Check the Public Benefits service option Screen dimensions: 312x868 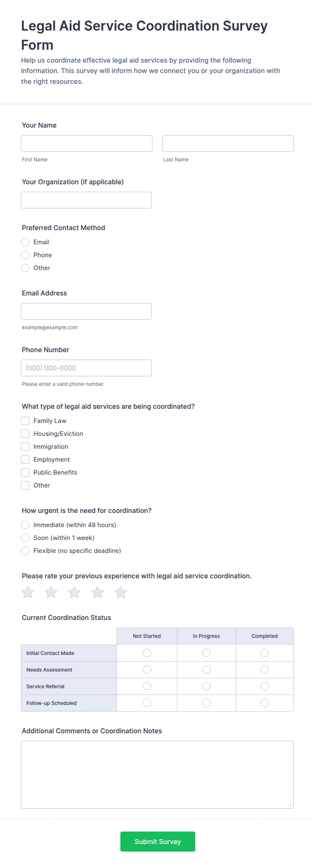pyautogui.click(x=25, y=472)
